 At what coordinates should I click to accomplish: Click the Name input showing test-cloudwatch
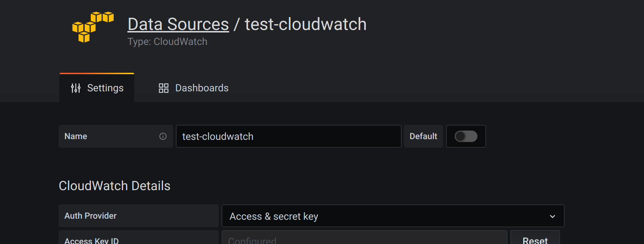click(288, 136)
